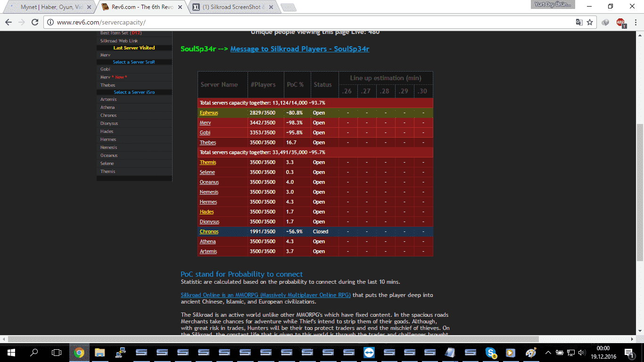Image resolution: width=644 pixels, height=362 pixels.
Task: Open the Chronos link in the table
Action: pyautogui.click(x=209, y=232)
